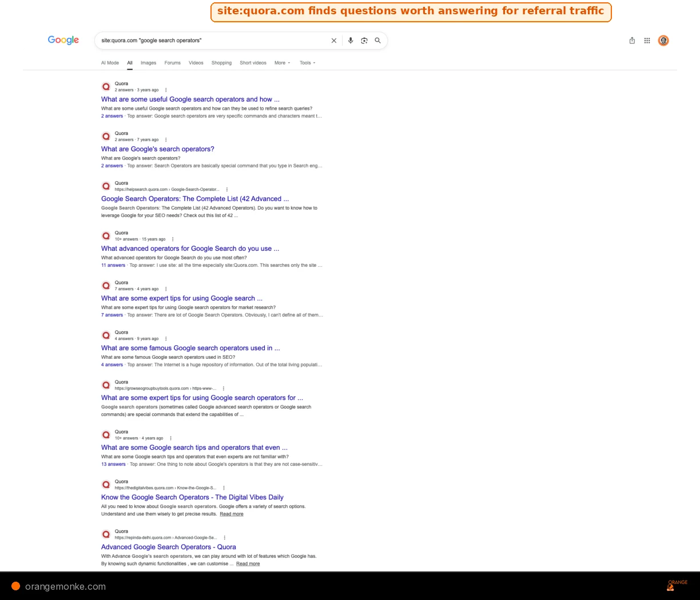
Task: Click '11 answers' link in 15-year-old result
Action: click(x=113, y=265)
